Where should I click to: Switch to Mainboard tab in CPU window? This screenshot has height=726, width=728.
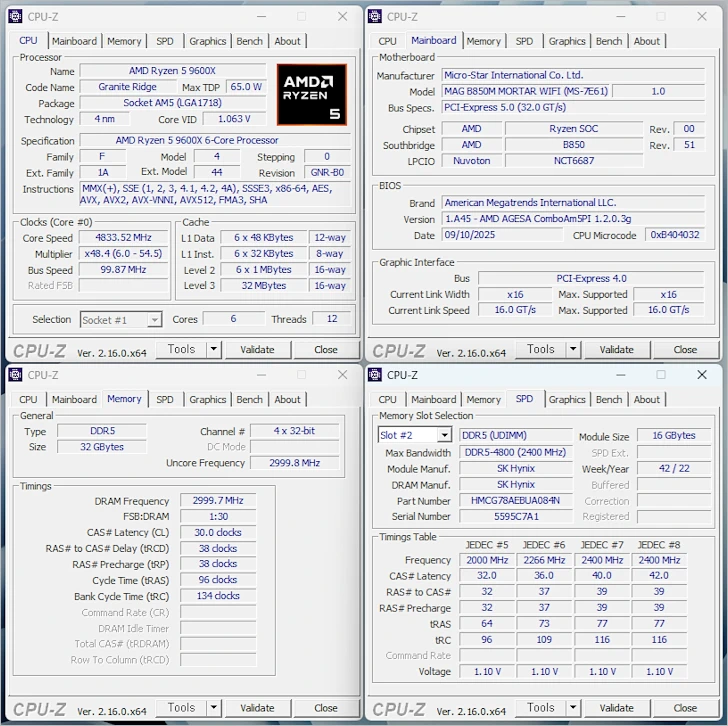(74, 41)
